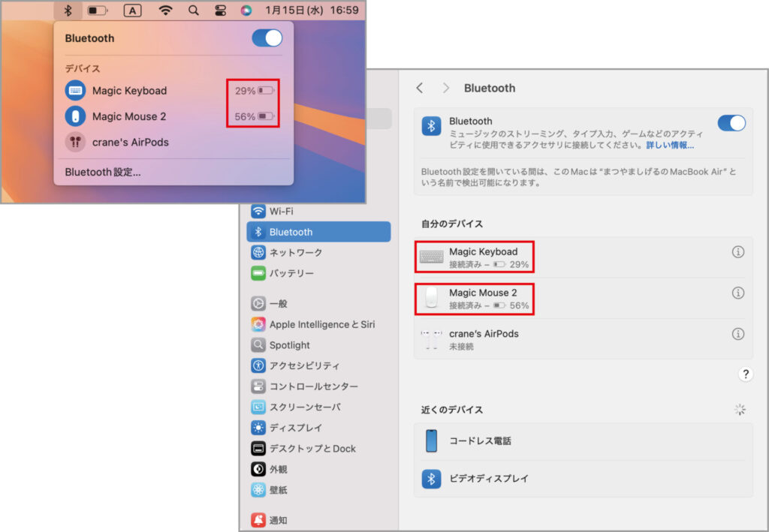Open the '詳しい情報...' link

(x=670, y=145)
